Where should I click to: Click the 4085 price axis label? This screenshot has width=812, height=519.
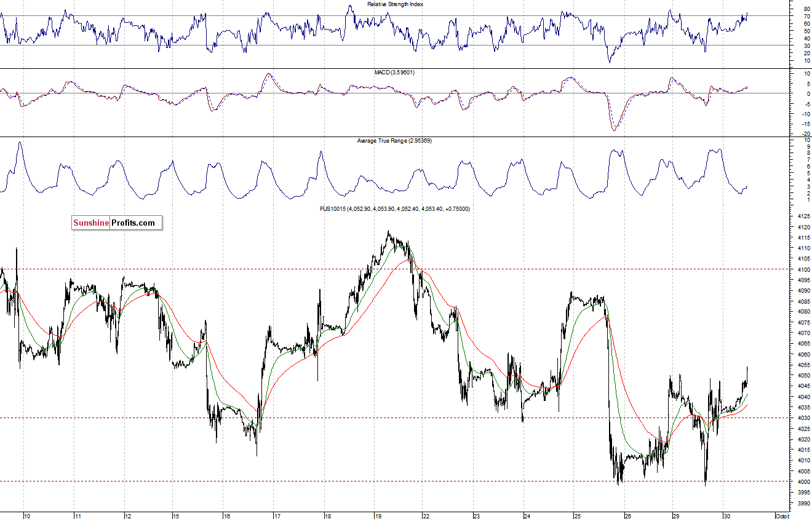click(x=803, y=301)
